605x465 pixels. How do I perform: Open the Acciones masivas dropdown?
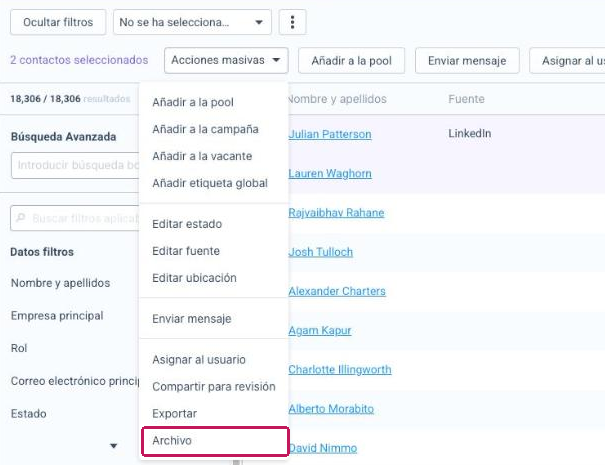(x=226, y=60)
